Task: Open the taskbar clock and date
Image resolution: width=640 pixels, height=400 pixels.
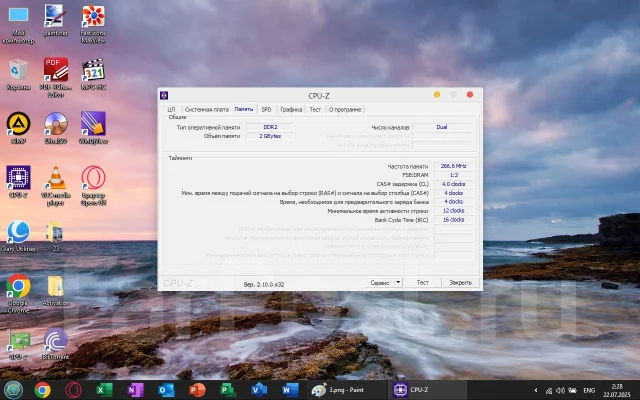Action: point(617,390)
